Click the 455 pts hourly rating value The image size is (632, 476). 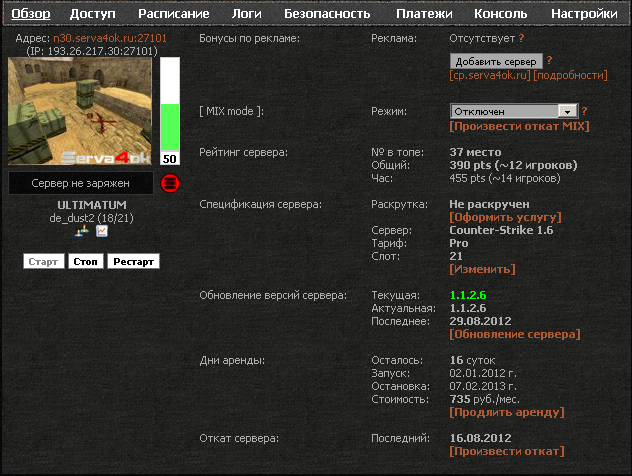coord(505,178)
